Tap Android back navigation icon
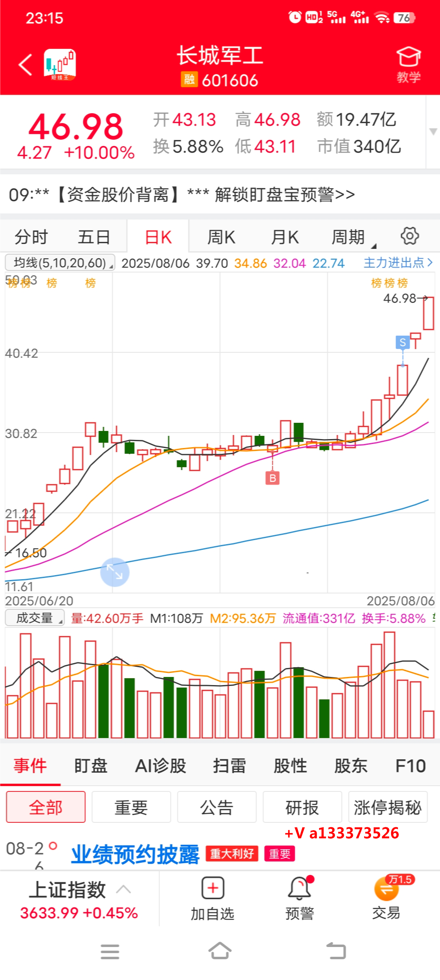Image resolution: width=440 pixels, height=980 pixels. coord(337,951)
